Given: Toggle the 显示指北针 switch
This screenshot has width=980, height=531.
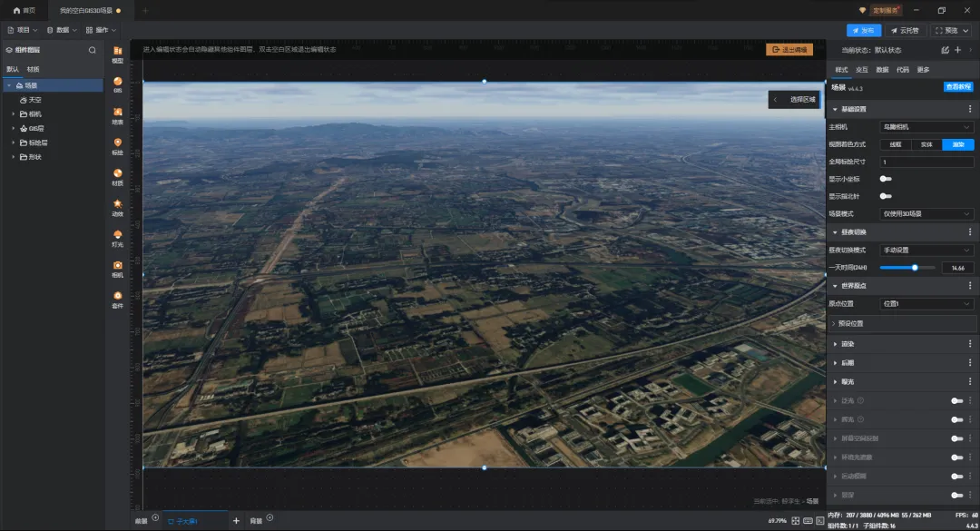Looking at the screenshot, I should [886, 196].
